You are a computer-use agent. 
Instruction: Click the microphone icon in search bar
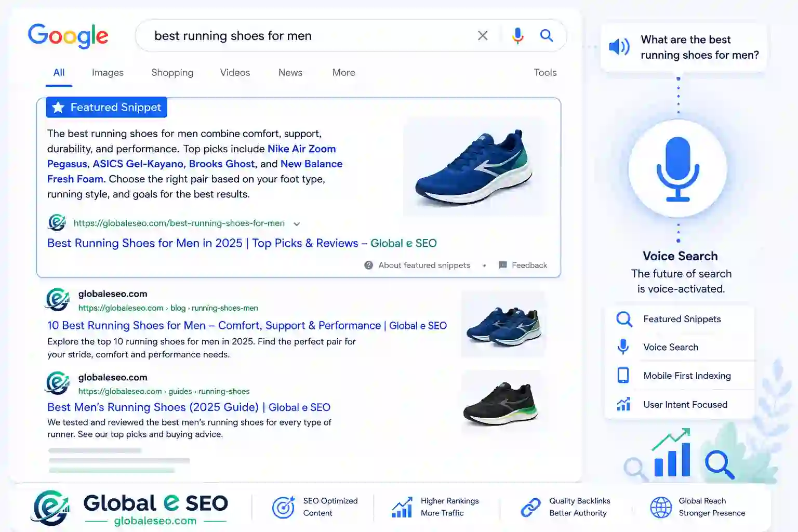tap(517, 35)
